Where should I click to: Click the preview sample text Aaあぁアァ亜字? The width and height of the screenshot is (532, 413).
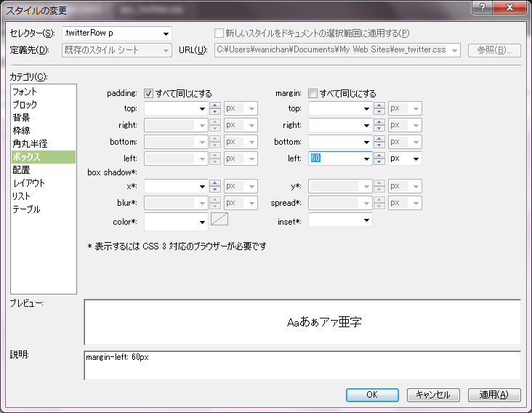pos(324,321)
